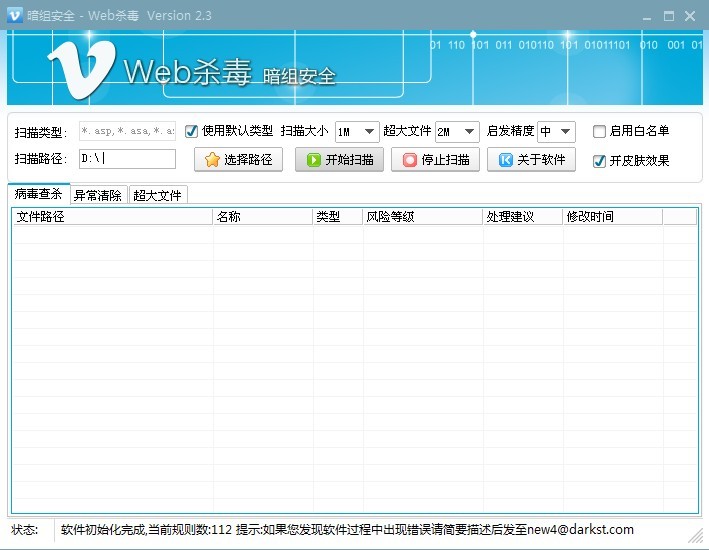Click the red stop icon for 停止扫描
This screenshot has width=709, height=550.
410,160
